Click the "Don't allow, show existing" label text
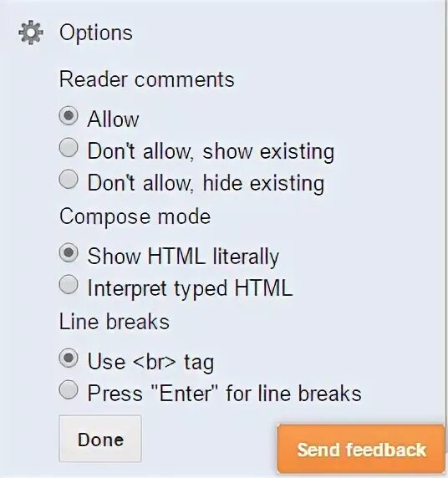 (x=211, y=151)
